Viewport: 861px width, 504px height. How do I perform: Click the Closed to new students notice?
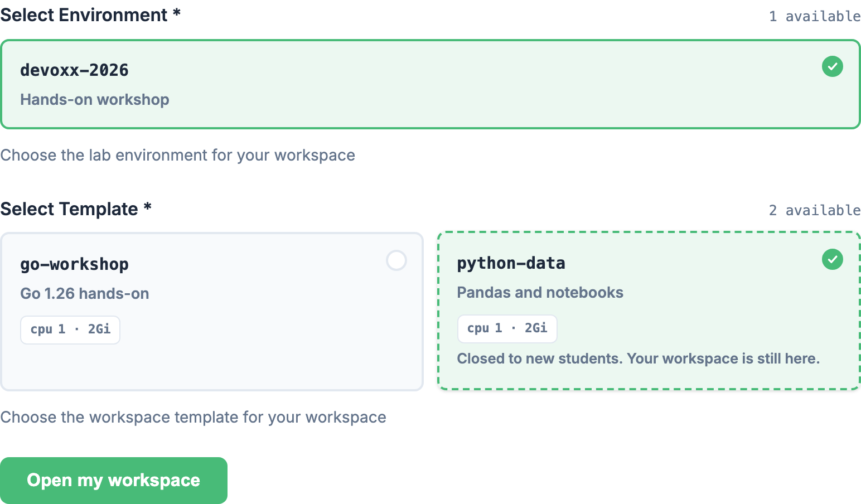coord(639,358)
